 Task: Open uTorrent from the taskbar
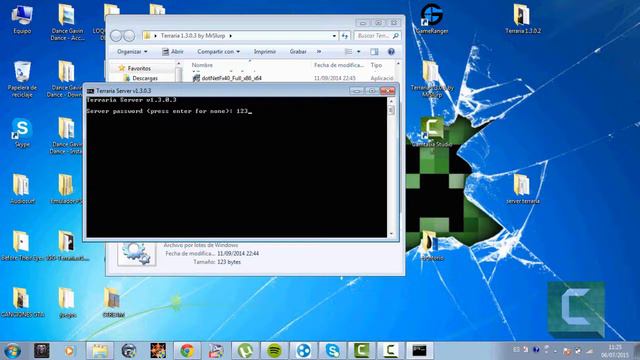(245, 351)
